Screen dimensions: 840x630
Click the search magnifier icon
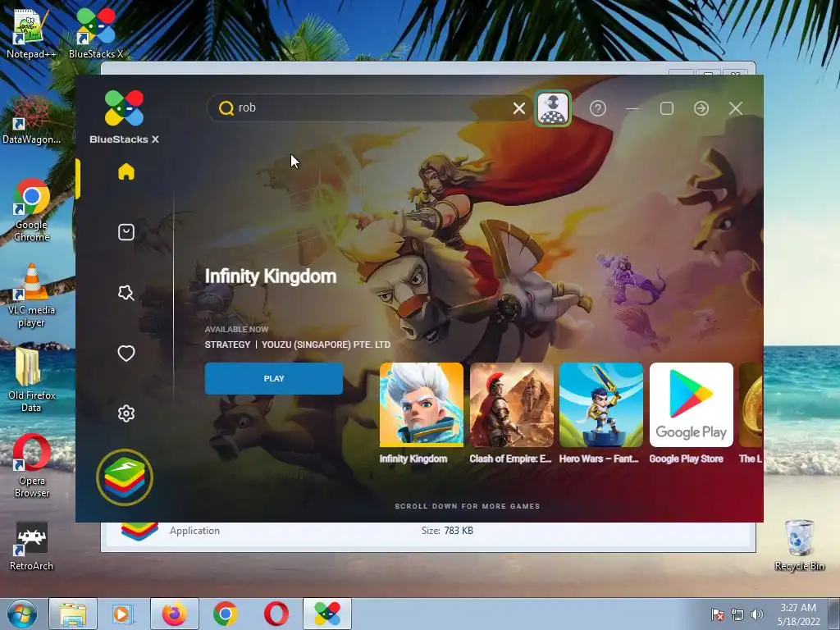(x=226, y=108)
